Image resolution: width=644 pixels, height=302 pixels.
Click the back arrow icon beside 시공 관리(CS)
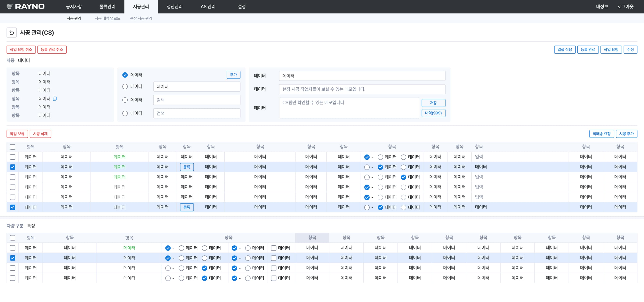tap(12, 33)
